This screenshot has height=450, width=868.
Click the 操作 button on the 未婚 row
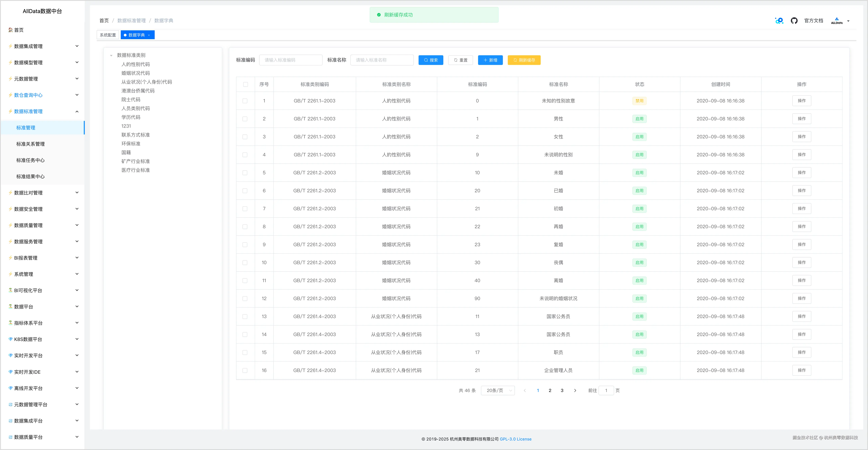pos(802,172)
